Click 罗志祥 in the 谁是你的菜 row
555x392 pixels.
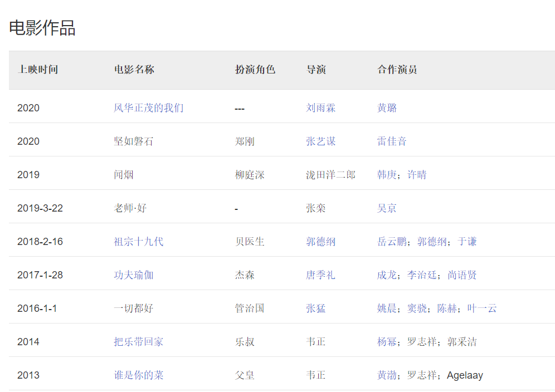(422, 375)
